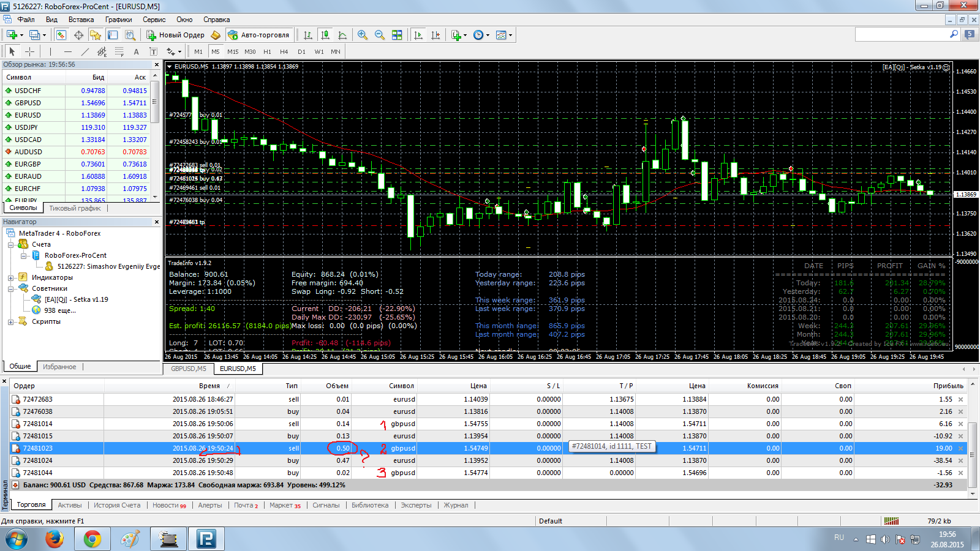Viewport: 980px width, 551px height.
Task: Switch timeframe to M15
Action: pos(233,51)
